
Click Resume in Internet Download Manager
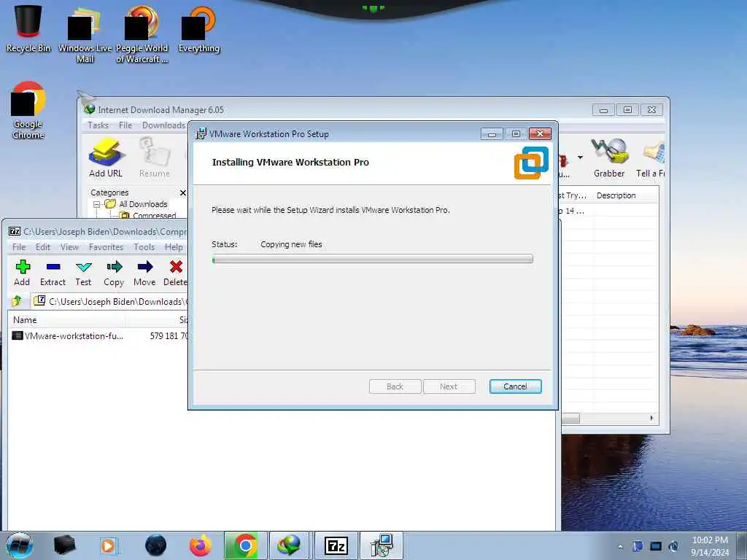(x=155, y=157)
